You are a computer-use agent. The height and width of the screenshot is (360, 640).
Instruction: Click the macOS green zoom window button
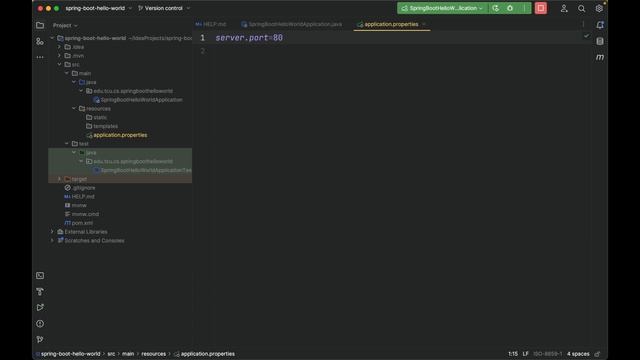coord(56,8)
